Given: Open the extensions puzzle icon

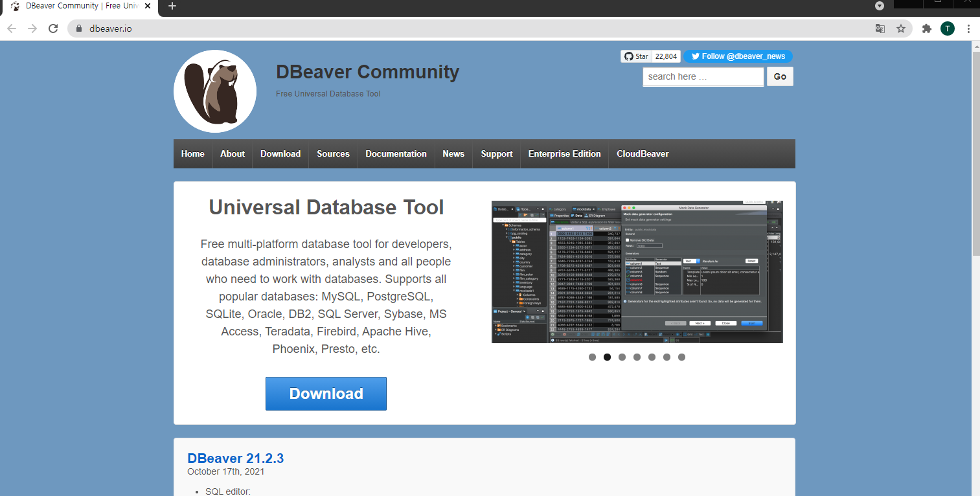Looking at the screenshot, I should [927, 28].
